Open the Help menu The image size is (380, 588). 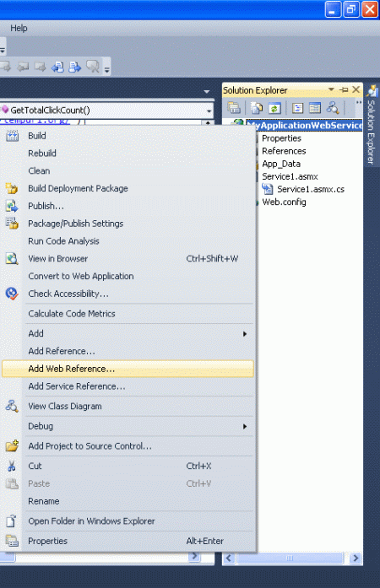(x=19, y=28)
